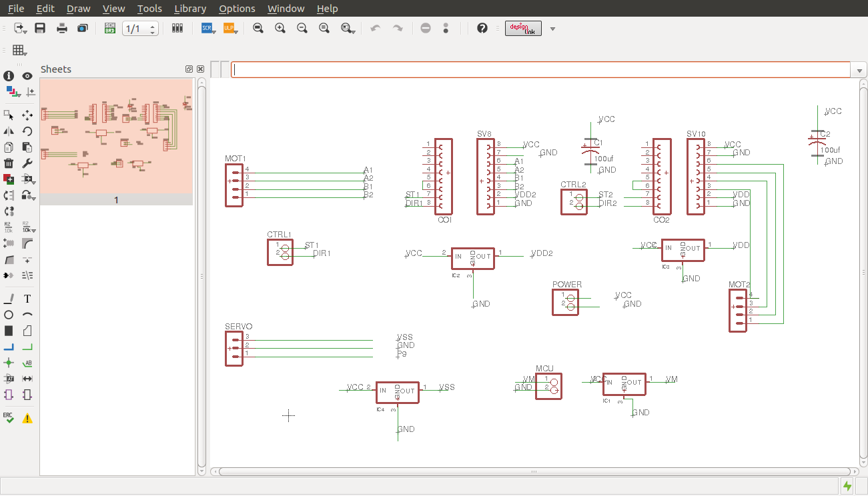The height and width of the screenshot is (496, 868).
Task: Open the Draw menu
Action: (78, 9)
